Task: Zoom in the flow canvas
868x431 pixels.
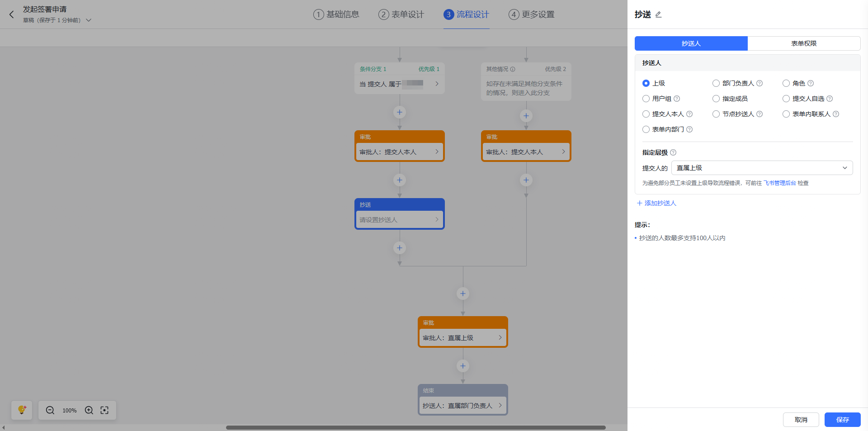Action: pyautogui.click(x=89, y=410)
